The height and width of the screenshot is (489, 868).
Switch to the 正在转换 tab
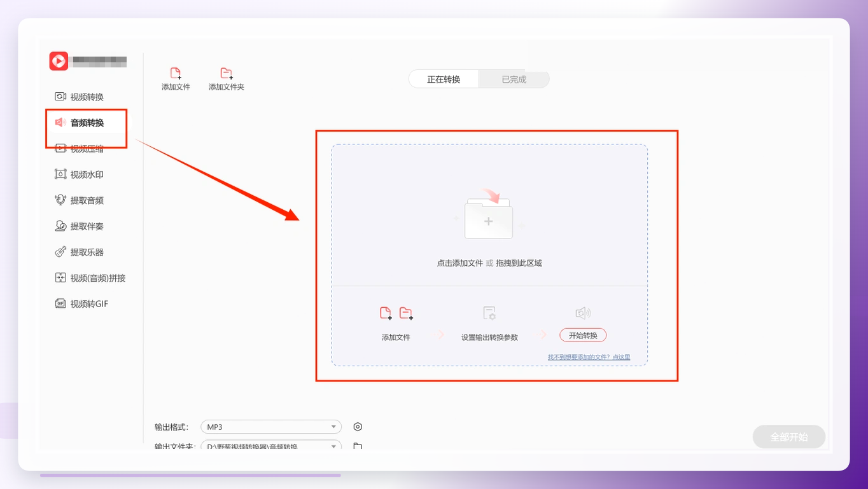point(444,79)
